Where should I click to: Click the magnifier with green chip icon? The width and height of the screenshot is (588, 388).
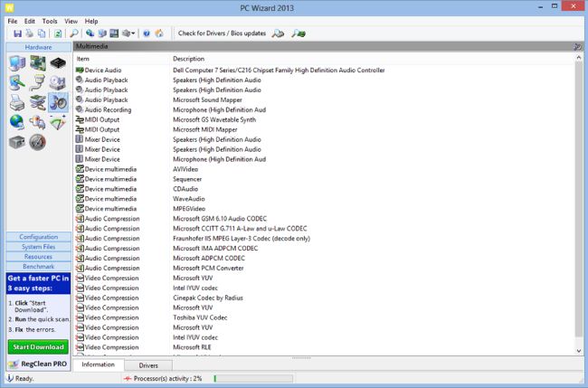(299, 33)
